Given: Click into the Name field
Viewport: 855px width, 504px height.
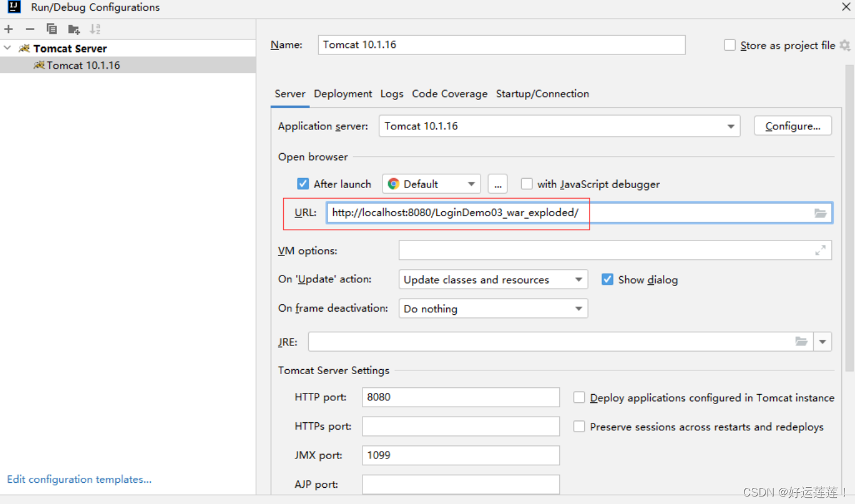Looking at the screenshot, I should click(x=501, y=45).
